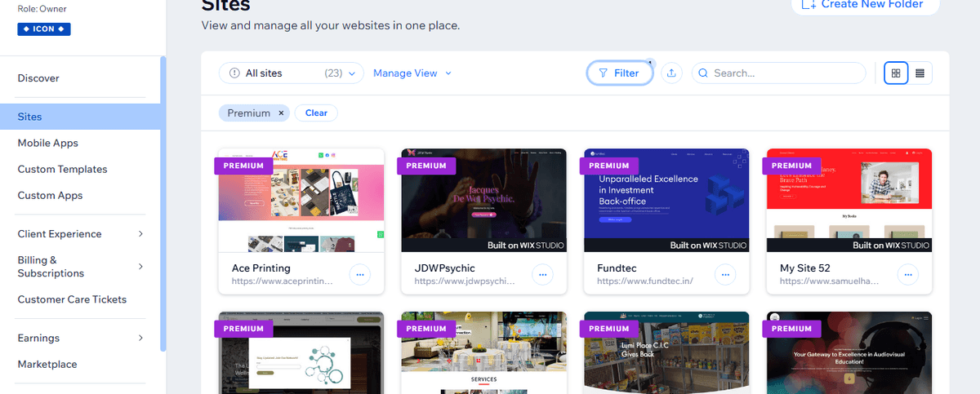Click the jdwpsychi URL link
Image resolution: width=980 pixels, height=394 pixels.
click(x=465, y=281)
